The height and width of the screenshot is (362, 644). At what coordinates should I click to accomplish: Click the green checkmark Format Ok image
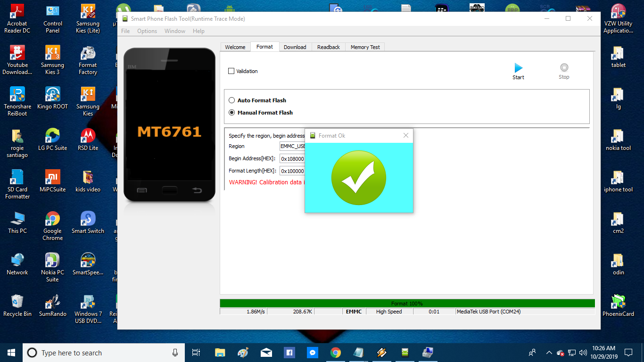[x=359, y=178]
